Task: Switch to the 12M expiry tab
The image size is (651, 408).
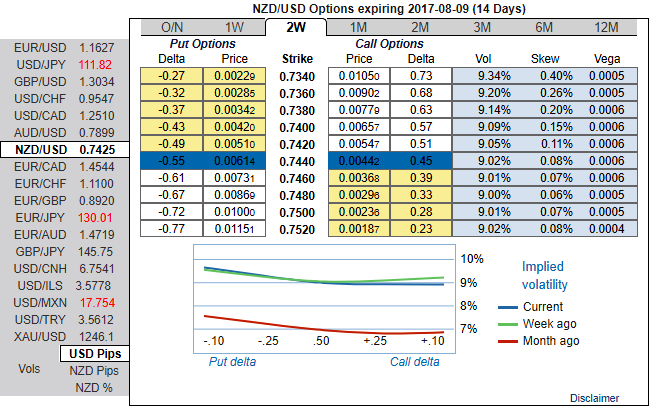Action: [606, 27]
